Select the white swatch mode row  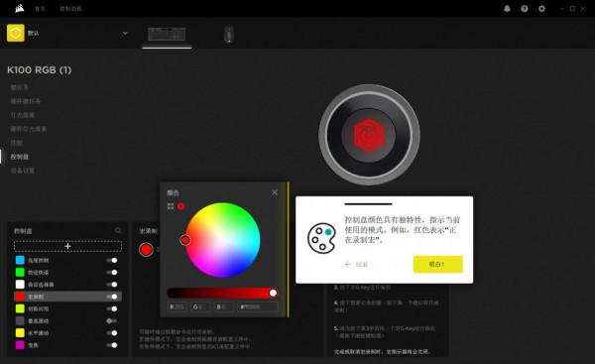[x=67, y=285]
